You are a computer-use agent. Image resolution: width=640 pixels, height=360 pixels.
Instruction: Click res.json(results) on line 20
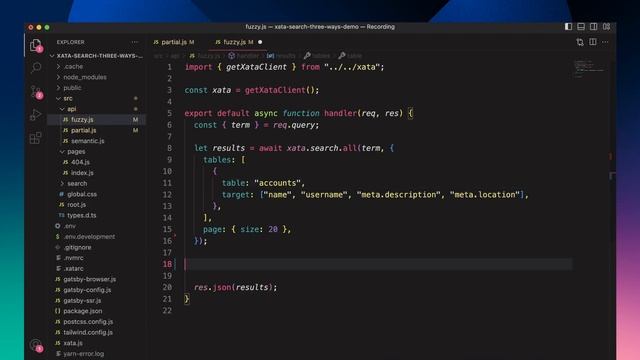click(235, 287)
